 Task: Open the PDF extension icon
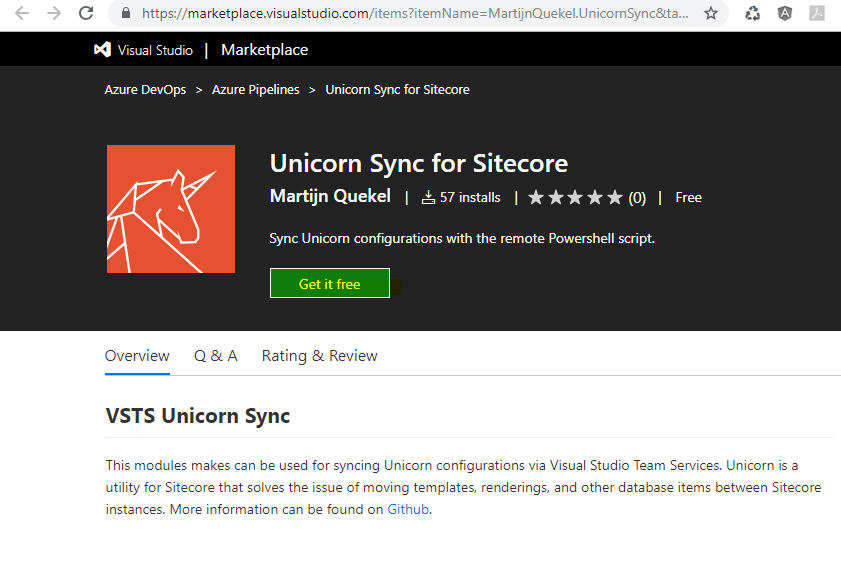point(817,13)
